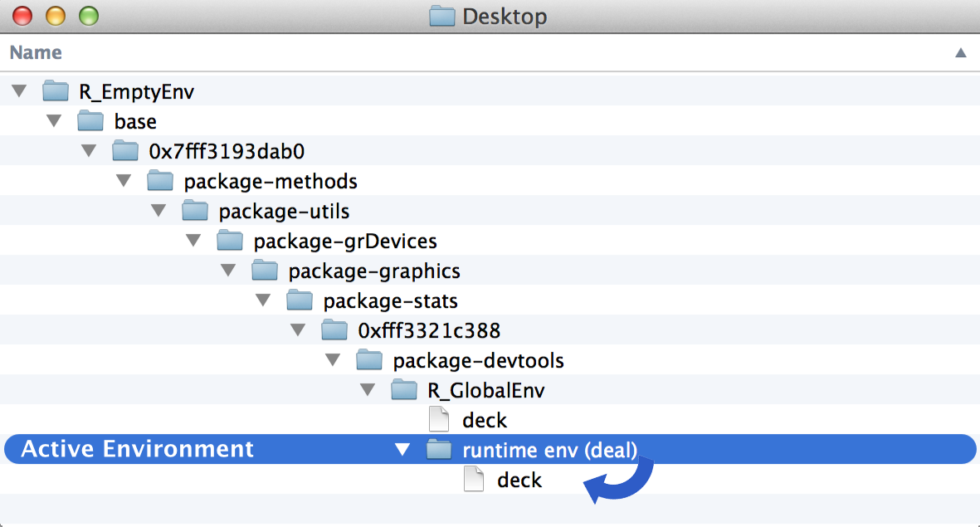
Task: Toggle sort order with the ascending arrow
Action: pos(960,53)
